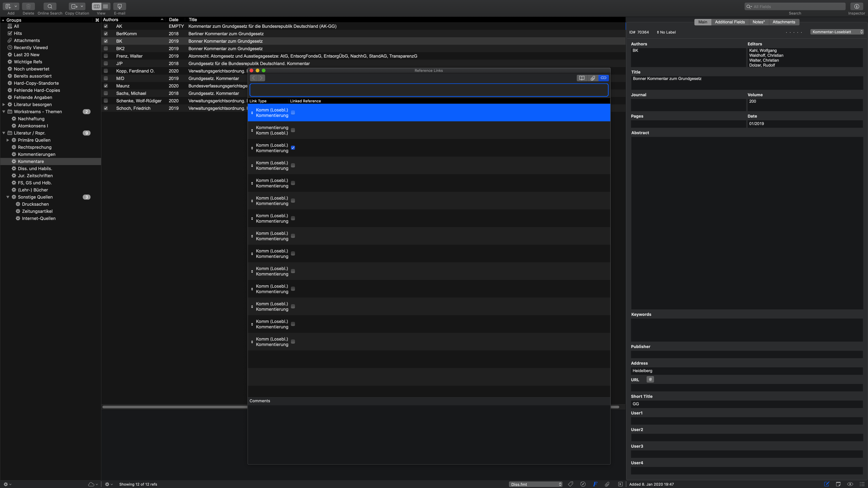Collapse the Sonstige Quellen group
The height and width of the screenshot is (488, 868).
[8, 197]
